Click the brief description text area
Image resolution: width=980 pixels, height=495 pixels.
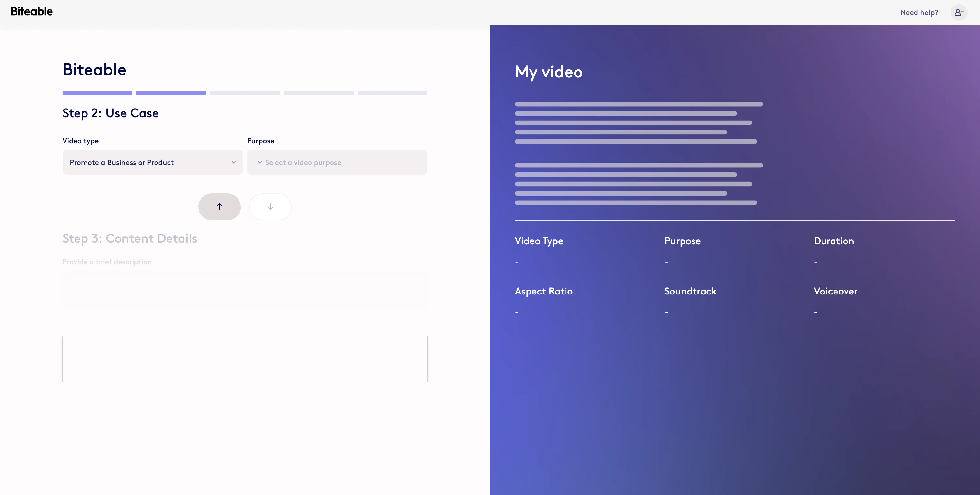(x=245, y=289)
